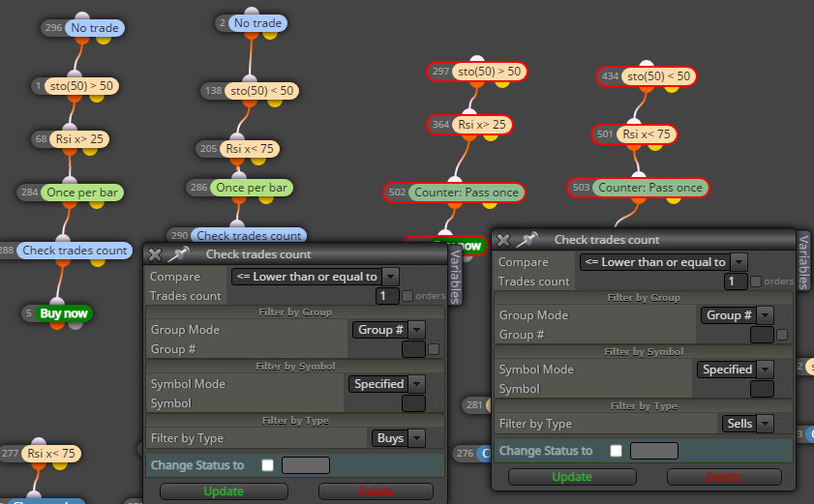Open Compare dropdown in right panel
Screen dimensions: 814x504
pyautogui.click(x=663, y=262)
